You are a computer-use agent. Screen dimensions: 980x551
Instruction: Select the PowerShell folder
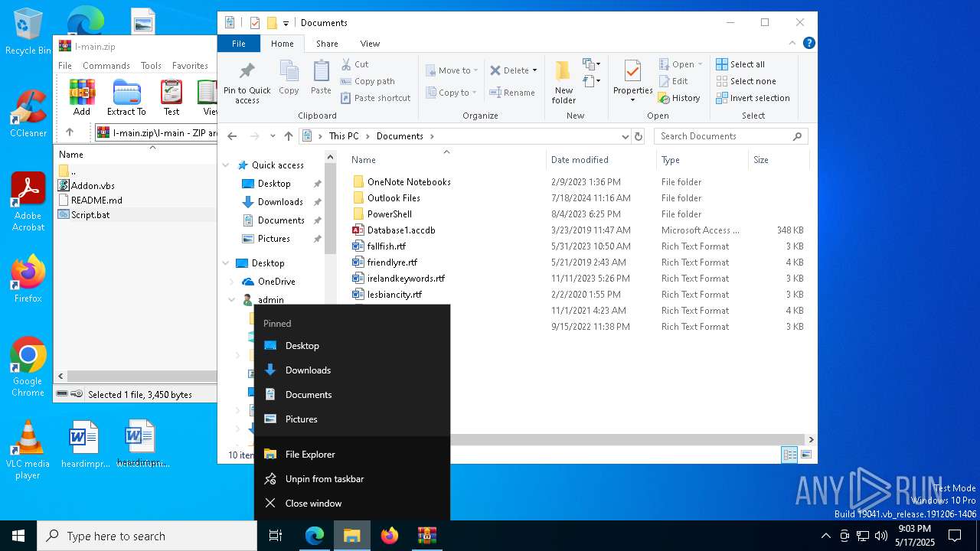pyautogui.click(x=390, y=214)
